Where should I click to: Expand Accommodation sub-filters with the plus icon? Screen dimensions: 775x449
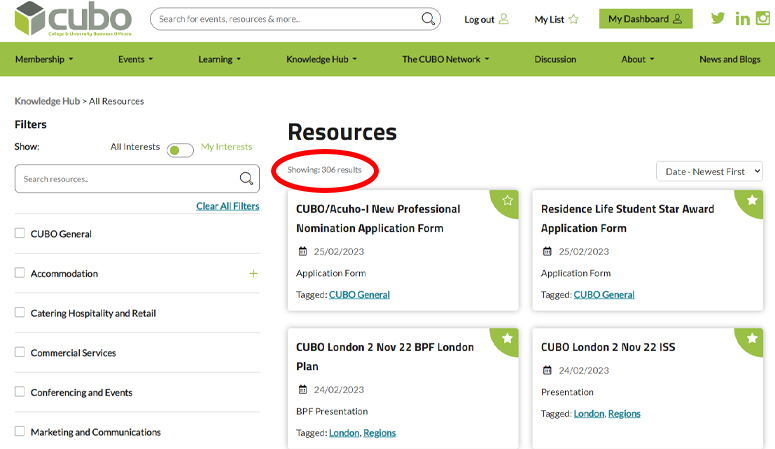pos(253,273)
